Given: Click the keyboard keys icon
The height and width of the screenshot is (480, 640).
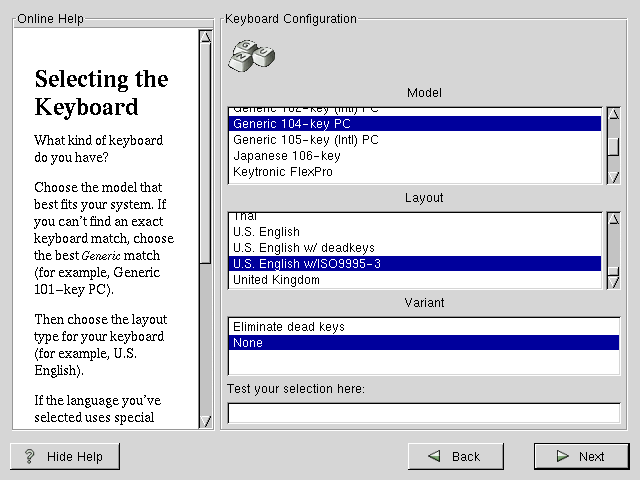Looking at the screenshot, I should coord(251,55).
